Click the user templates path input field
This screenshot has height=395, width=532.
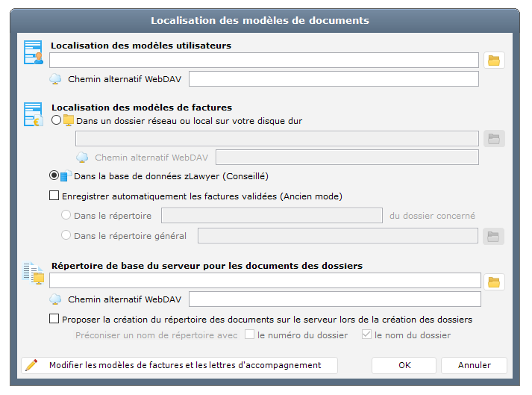[264, 60]
